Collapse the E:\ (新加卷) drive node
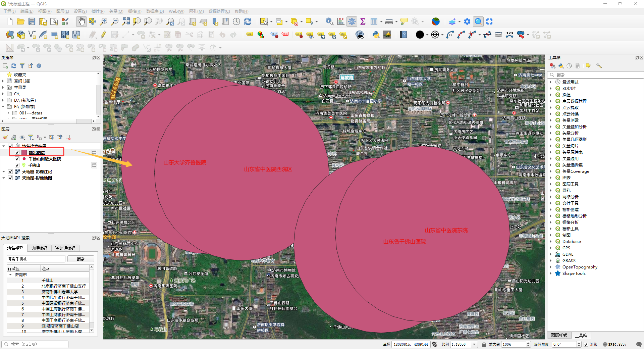The width and height of the screenshot is (644, 349). click(3, 107)
